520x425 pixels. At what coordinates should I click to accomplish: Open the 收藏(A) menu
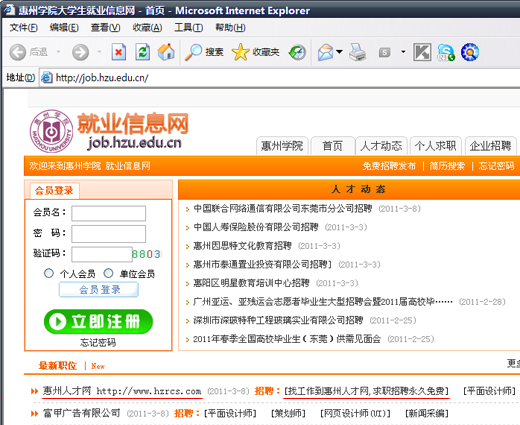(147, 27)
